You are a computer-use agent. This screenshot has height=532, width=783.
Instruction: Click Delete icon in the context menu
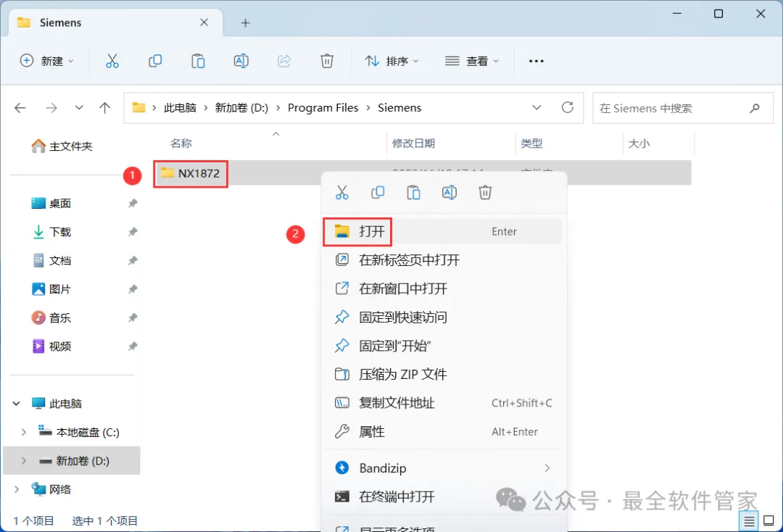pyautogui.click(x=485, y=192)
